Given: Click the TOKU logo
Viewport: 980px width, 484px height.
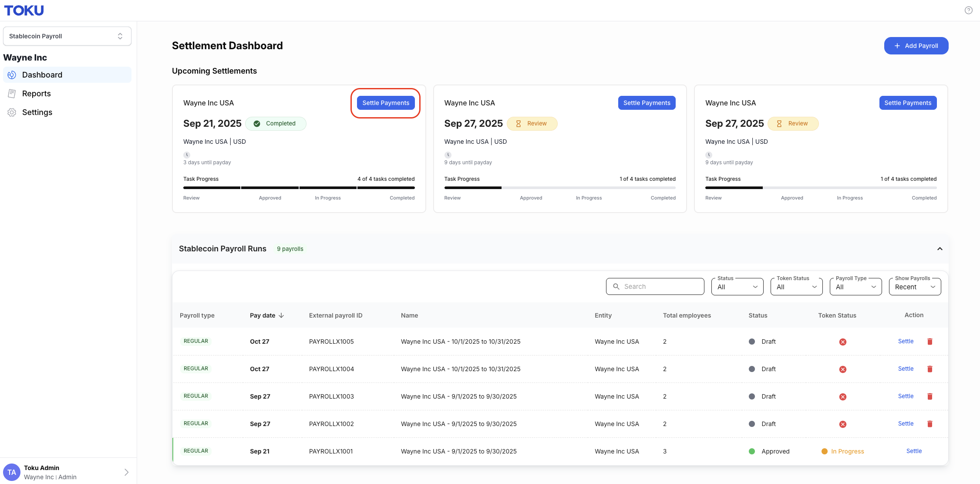Looking at the screenshot, I should [24, 10].
